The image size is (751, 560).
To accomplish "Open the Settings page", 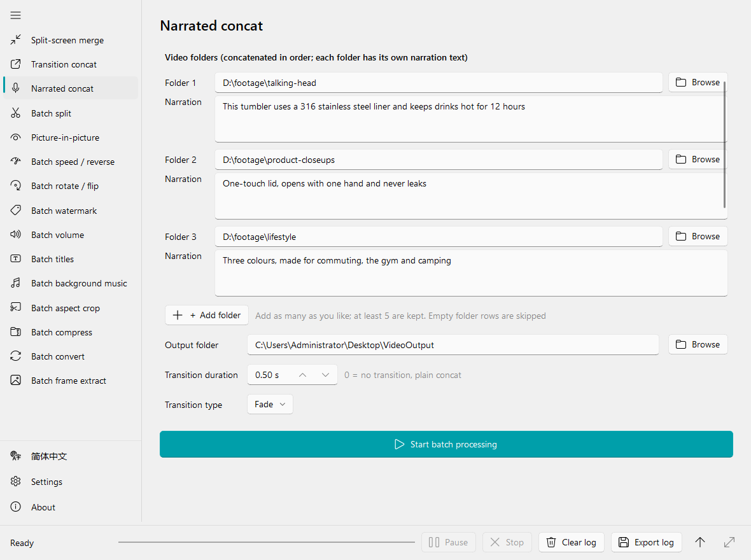I will pyautogui.click(x=71, y=482).
